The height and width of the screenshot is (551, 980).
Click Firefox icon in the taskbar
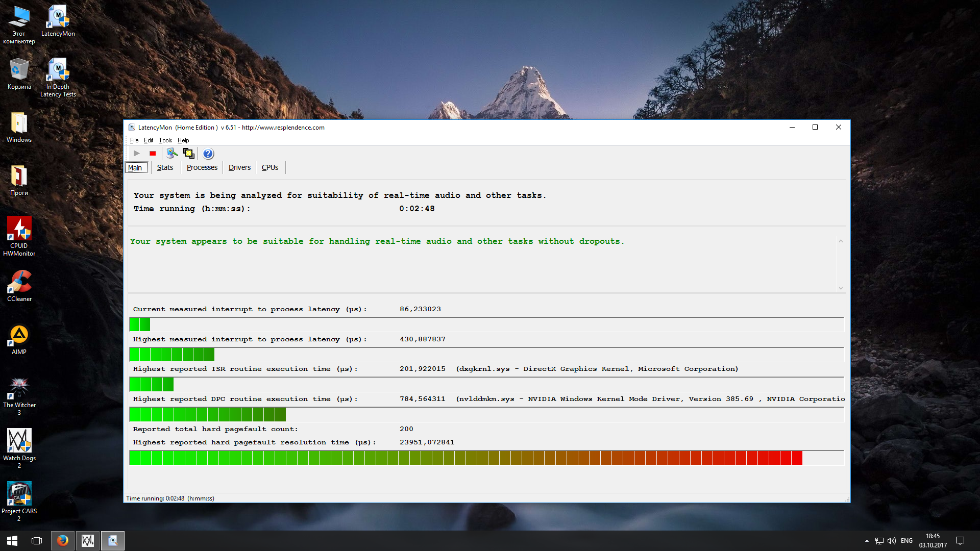[x=63, y=540]
